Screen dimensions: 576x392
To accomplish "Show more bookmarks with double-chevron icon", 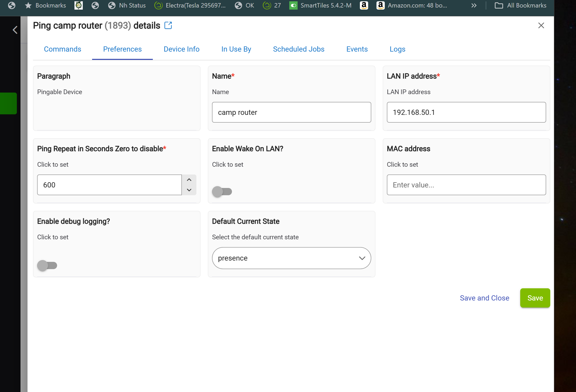I will tap(474, 5).
